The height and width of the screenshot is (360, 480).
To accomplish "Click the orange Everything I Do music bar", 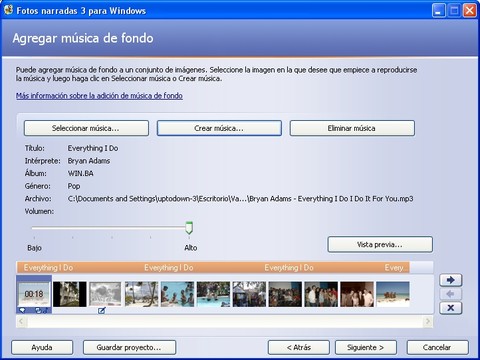I will click(213, 268).
